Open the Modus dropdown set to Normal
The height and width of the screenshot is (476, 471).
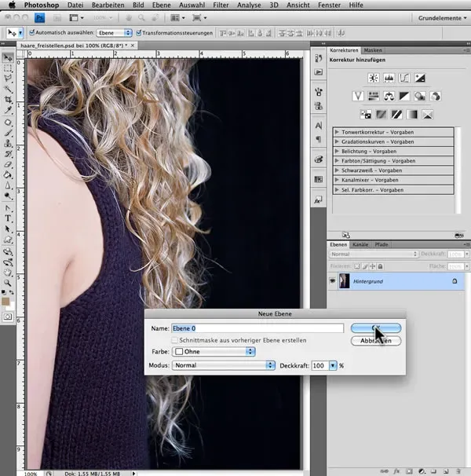coord(224,365)
